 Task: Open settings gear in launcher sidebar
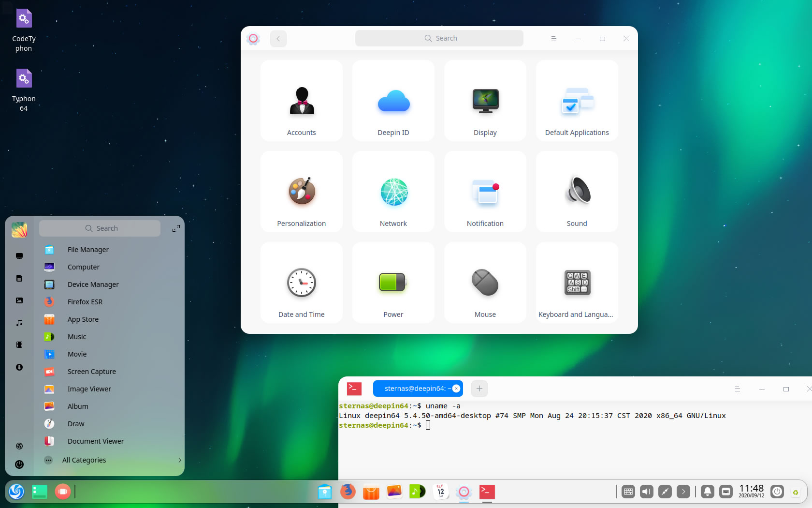(19, 446)
